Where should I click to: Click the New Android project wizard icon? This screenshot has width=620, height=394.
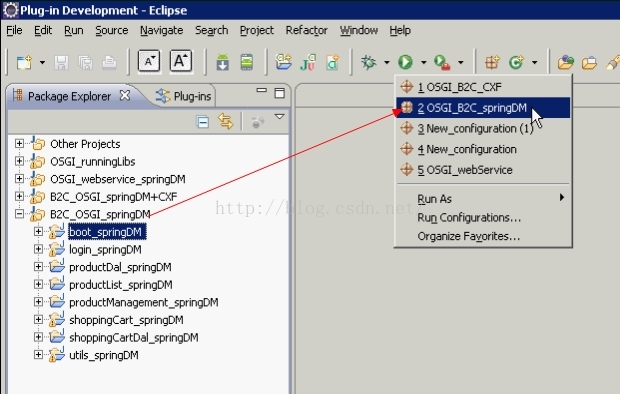tap(284, 63)
